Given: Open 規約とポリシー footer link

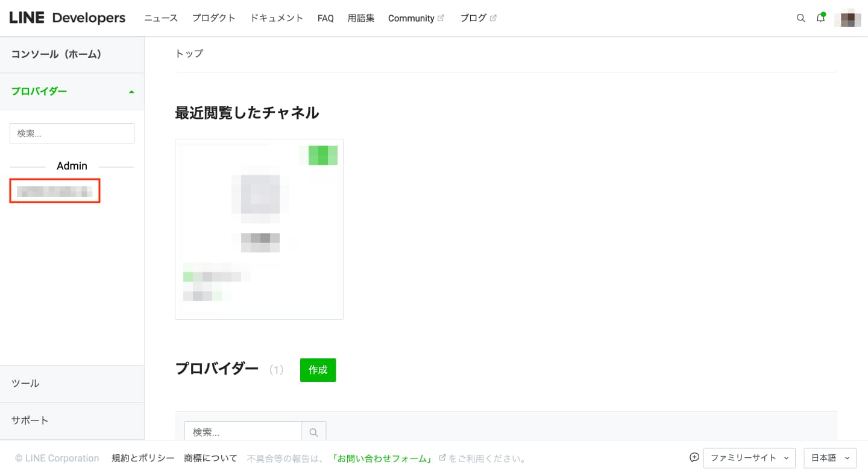Looking at the screenshot, I should tap(143, 458).
